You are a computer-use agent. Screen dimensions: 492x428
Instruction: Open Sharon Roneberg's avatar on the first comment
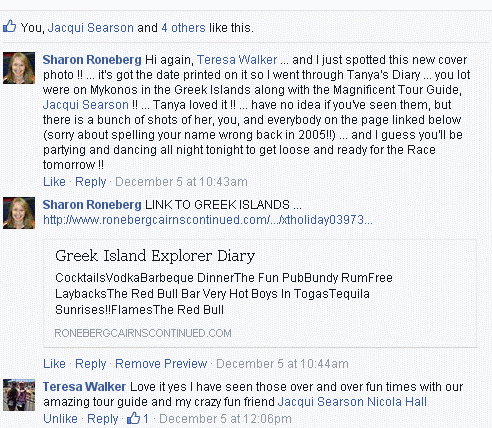(19, 68)
